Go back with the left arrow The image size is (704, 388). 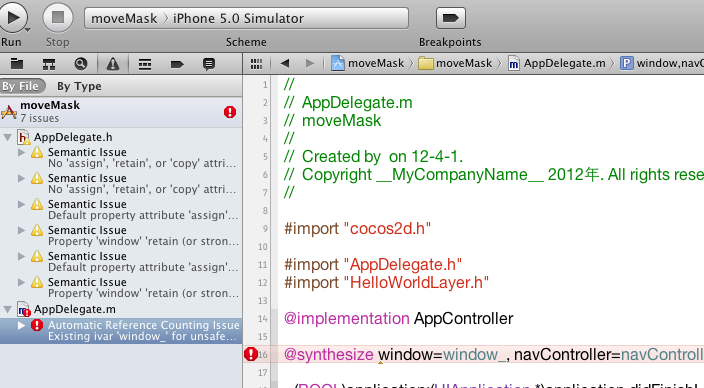[285, 63]
